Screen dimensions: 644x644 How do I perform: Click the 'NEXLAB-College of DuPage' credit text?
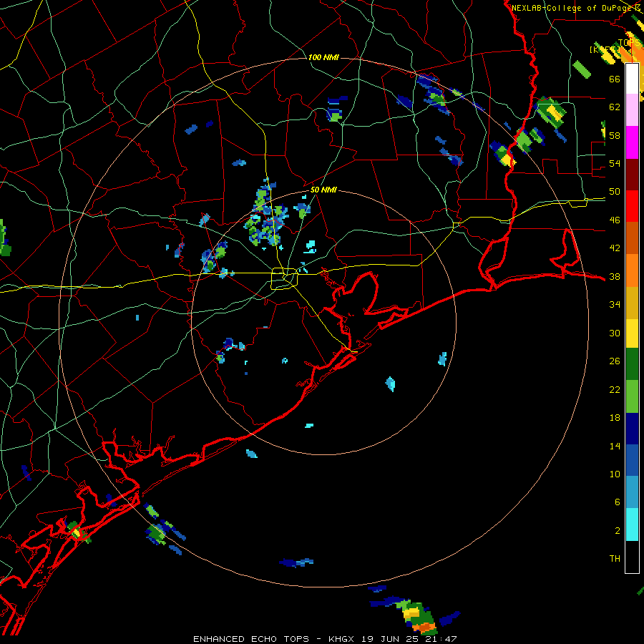point(572,7)
